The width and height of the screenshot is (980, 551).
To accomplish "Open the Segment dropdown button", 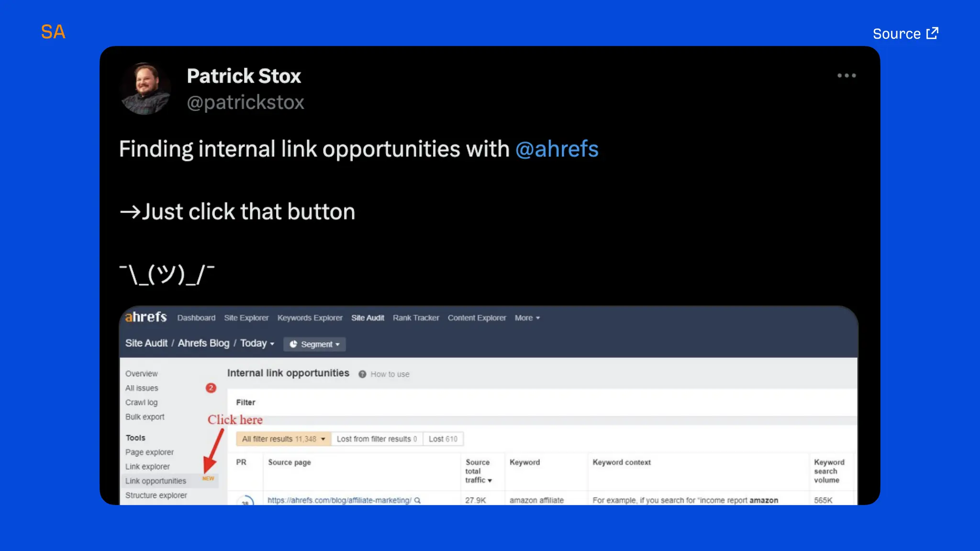I will (314, 344).
